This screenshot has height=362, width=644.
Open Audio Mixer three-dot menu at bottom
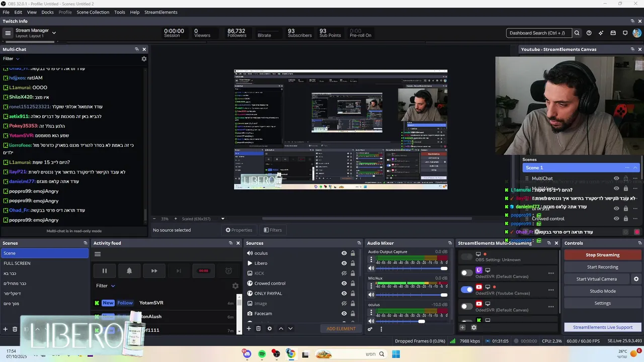381,329
